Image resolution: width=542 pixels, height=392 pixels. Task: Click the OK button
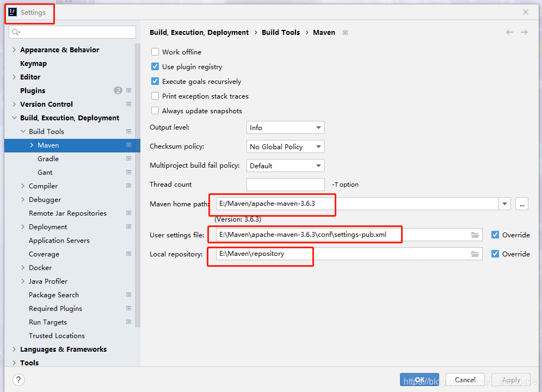point(420,379)
